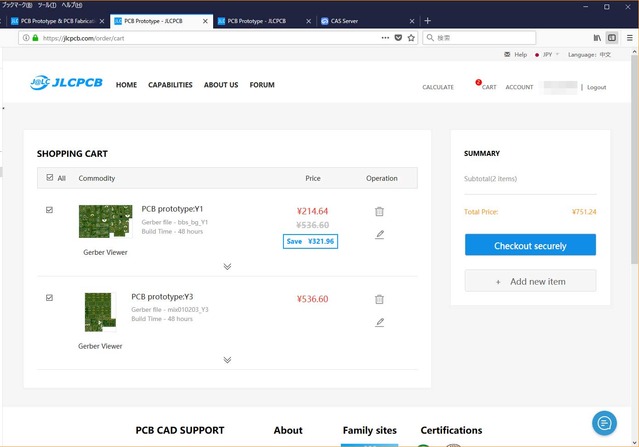Viewport: 639px width, 447px height.
Task: Click the Logout link
Action: click(x=597, y=87)
